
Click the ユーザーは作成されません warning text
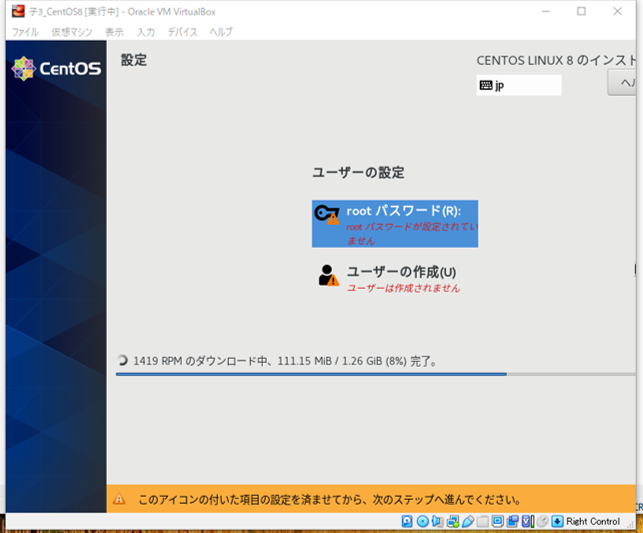[x=404, y=288]
